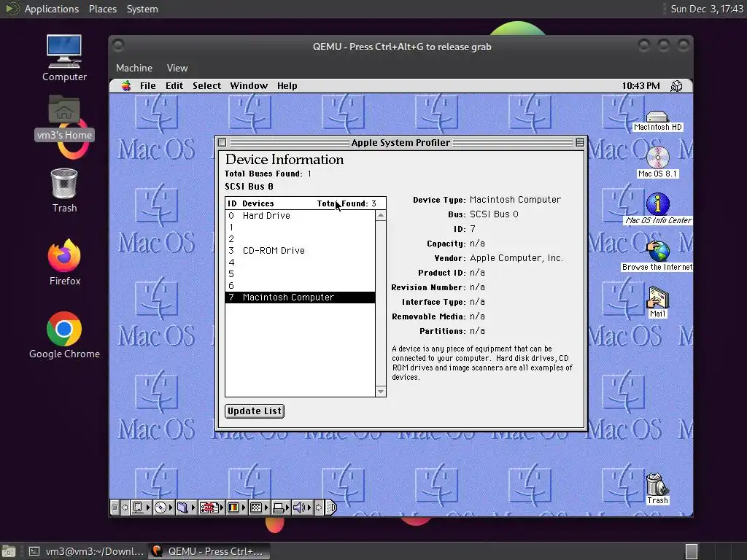Screen dimensions: 747x560
Task: Click device list scroll up arrow
Action: pyautogui.click(x=381, y=216)
